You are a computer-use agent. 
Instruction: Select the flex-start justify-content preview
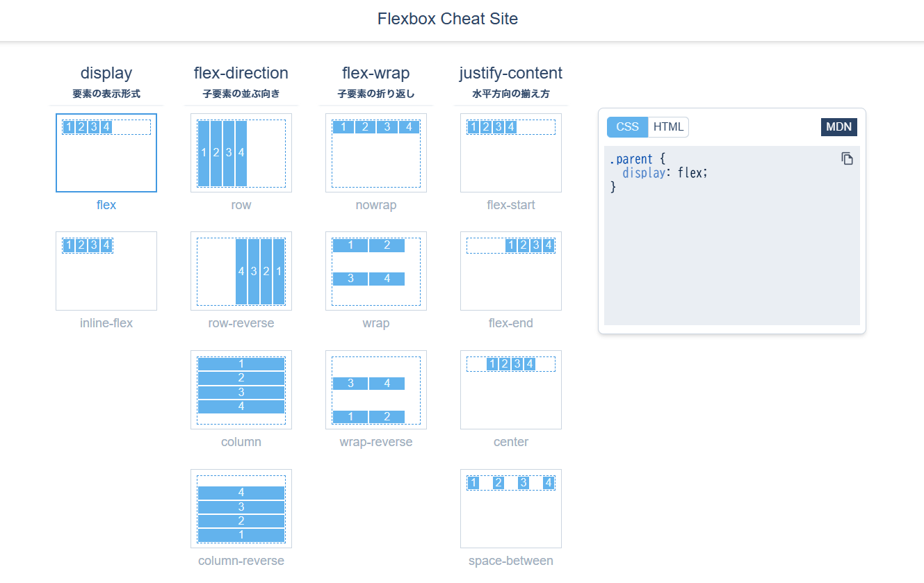[x=511, y=153]
